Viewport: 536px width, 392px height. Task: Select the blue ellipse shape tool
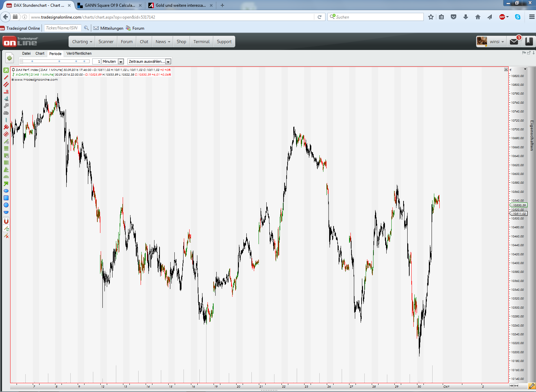pyautogui.click(x=6, y=191)
